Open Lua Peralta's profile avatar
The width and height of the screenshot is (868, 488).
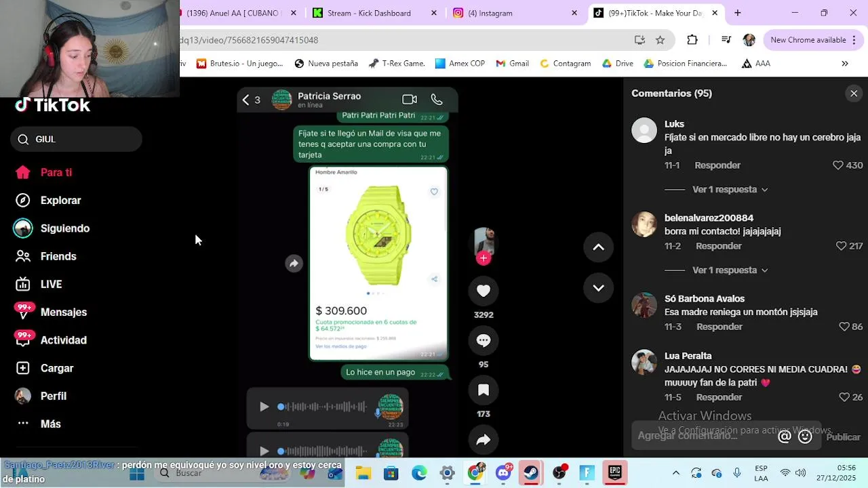point(644,362)
